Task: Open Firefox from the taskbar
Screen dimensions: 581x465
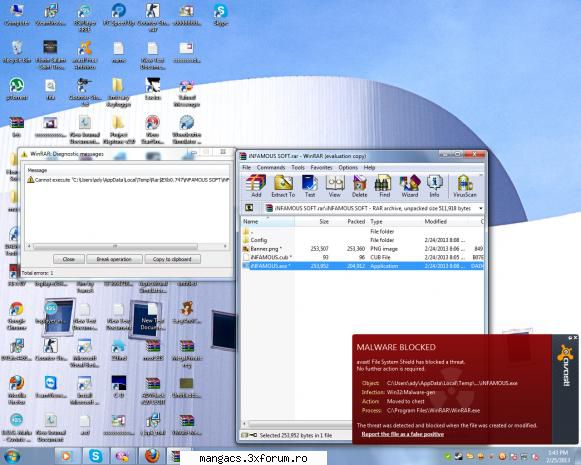Action: 152,456
